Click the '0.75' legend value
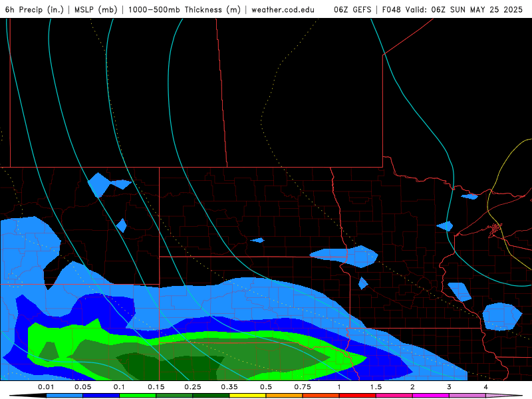The width and height of the screenshot is (532, 399). [303, 387]
